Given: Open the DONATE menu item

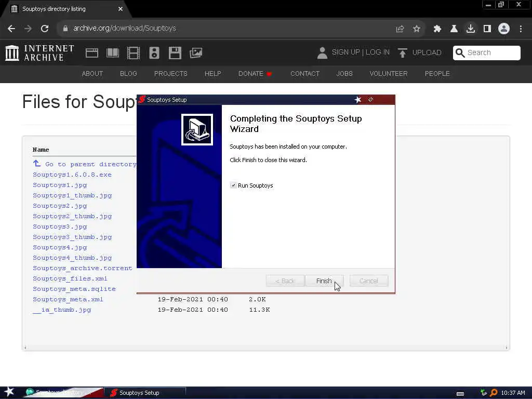Looking at the screenshot, I should (255, 74).
